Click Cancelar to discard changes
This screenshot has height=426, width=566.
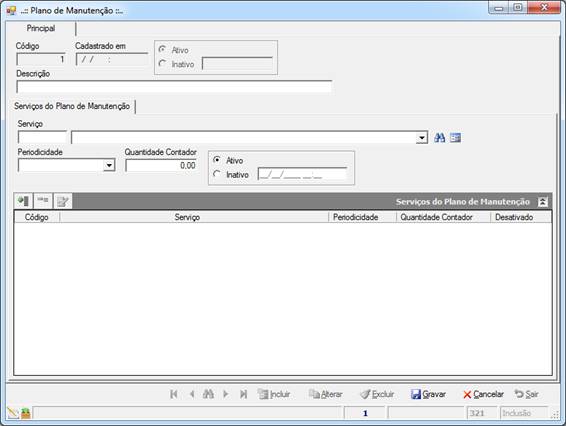(x=483, y=394)
